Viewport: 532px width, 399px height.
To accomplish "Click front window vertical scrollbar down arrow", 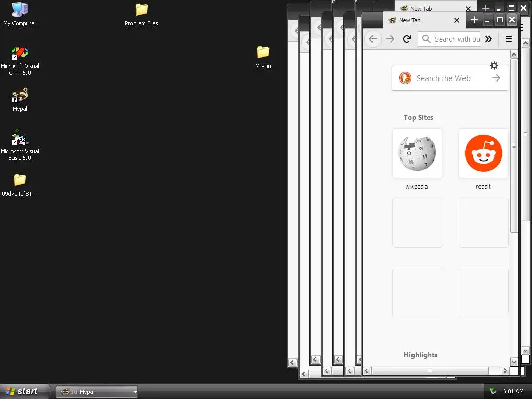I will pyautogui.click(x=514, y=362).
